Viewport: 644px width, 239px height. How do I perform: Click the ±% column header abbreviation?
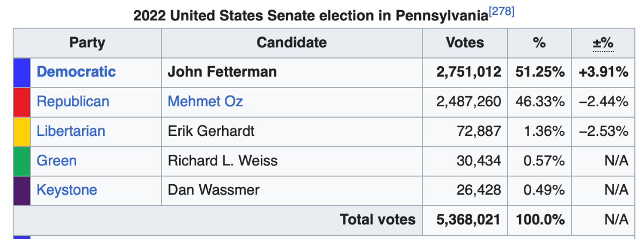click(603, 44)
